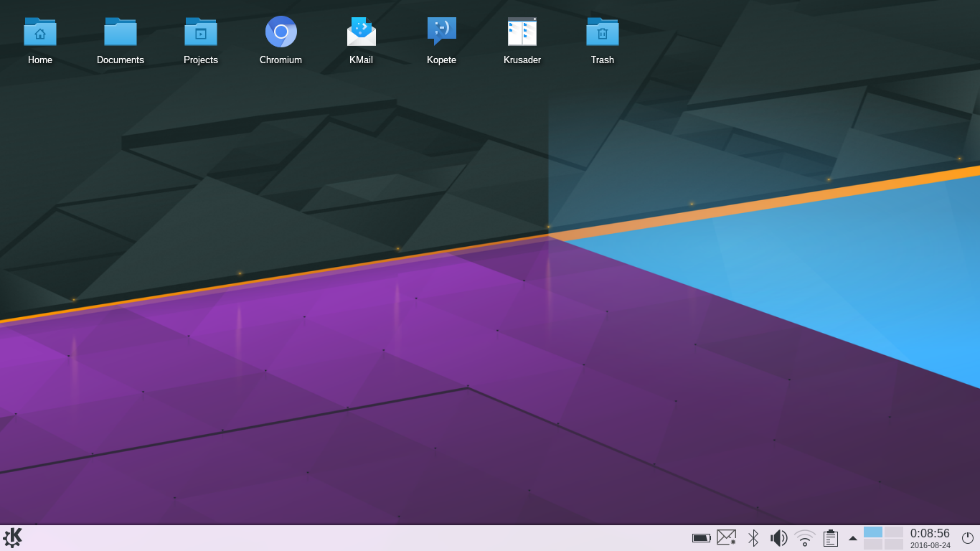Launch Chromium from the desktop
The image size is (980, 551).
pos(281,32)
